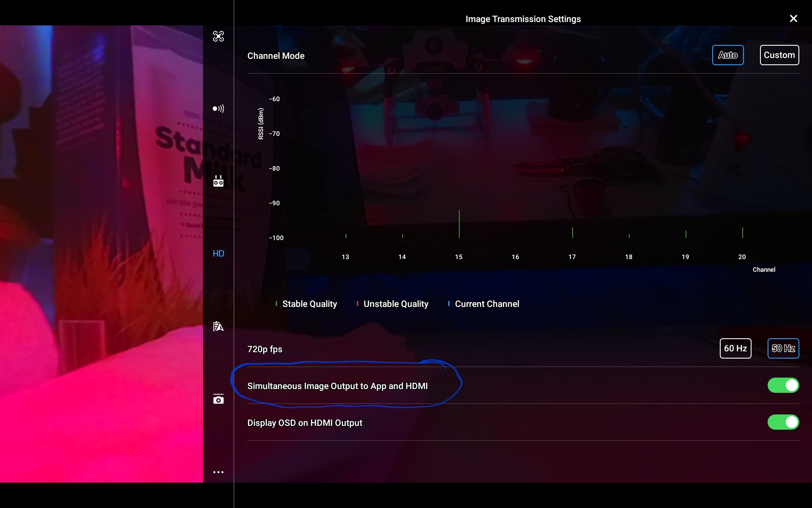Screen dimensions: 812x508
Task: Open the three-dot general settings icon
Action: pyautogui.click(x=218, y=472)
